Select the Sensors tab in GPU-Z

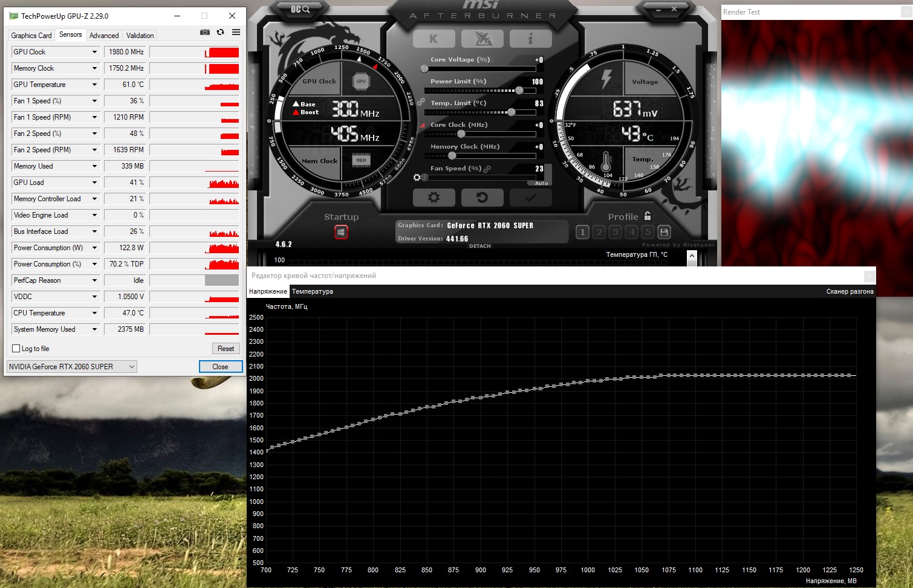(71, 34)
